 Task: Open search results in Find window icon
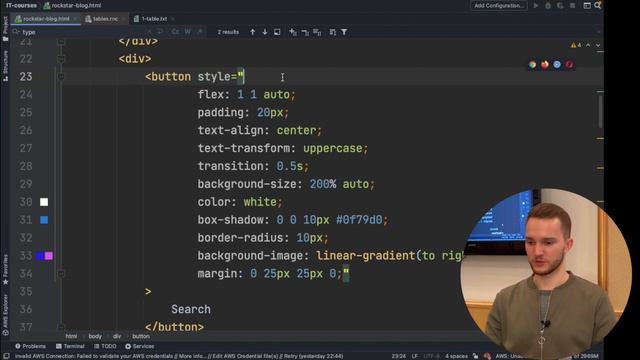pos(277,32)
